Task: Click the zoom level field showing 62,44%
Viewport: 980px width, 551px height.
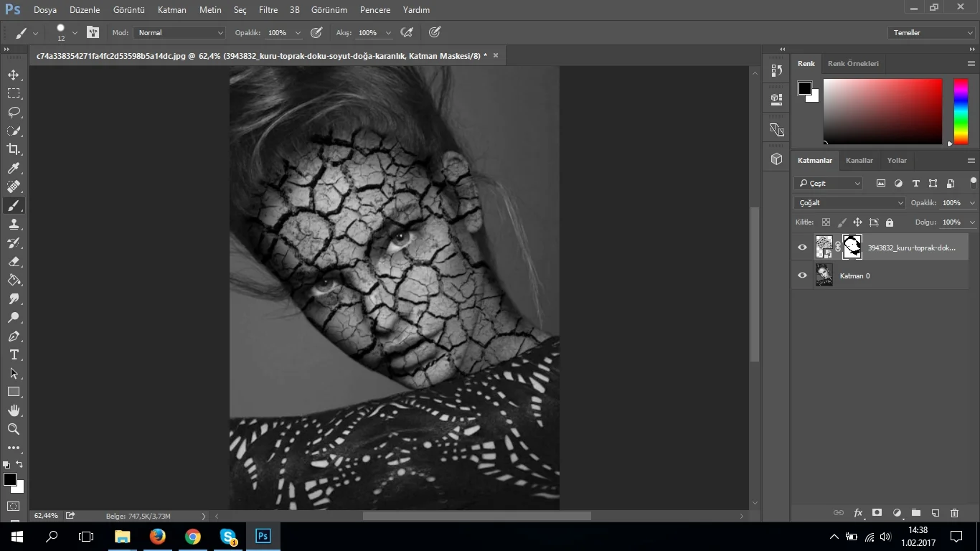Action: 47,516
